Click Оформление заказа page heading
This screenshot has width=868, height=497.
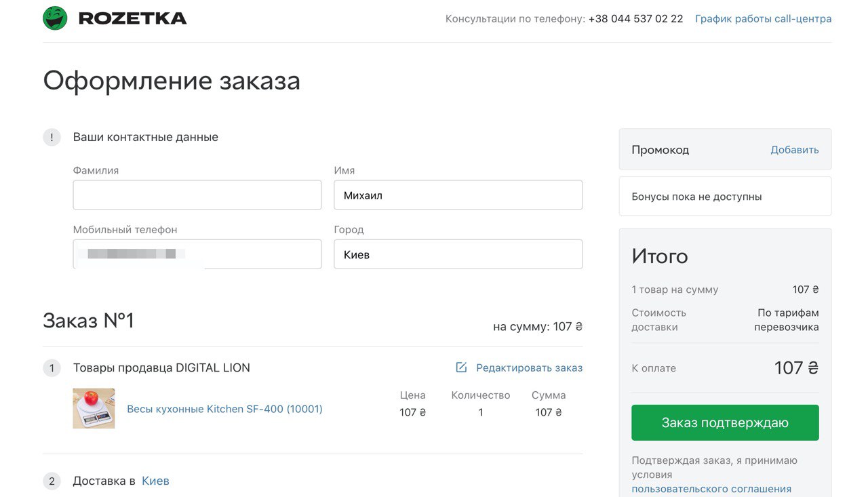click(x=172, y=81)
